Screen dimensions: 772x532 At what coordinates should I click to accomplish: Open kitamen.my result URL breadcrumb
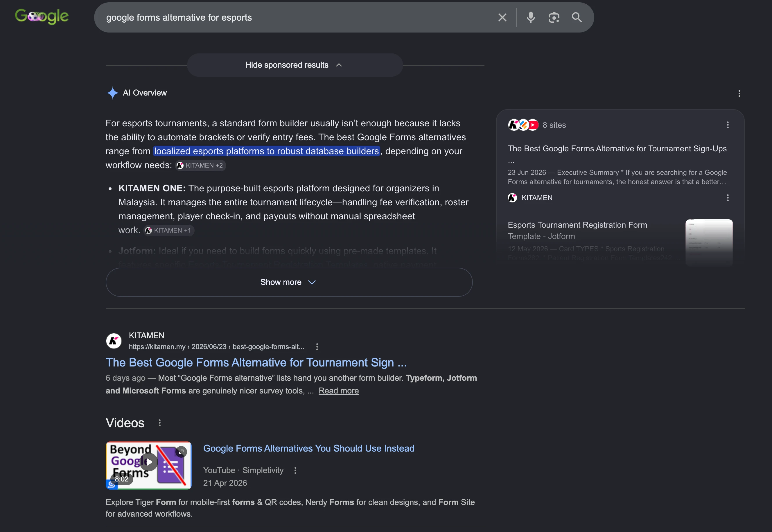pyautogui.click(x=216, y=347)
